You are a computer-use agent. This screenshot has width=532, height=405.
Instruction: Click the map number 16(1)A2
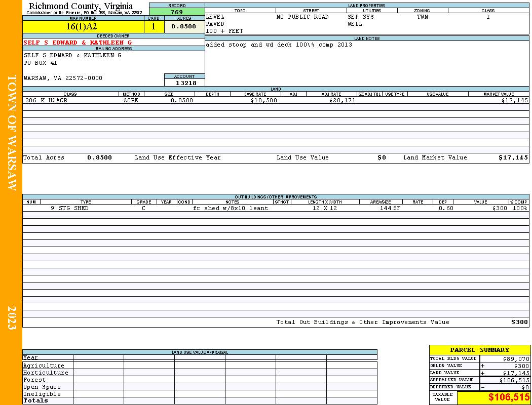82,26
